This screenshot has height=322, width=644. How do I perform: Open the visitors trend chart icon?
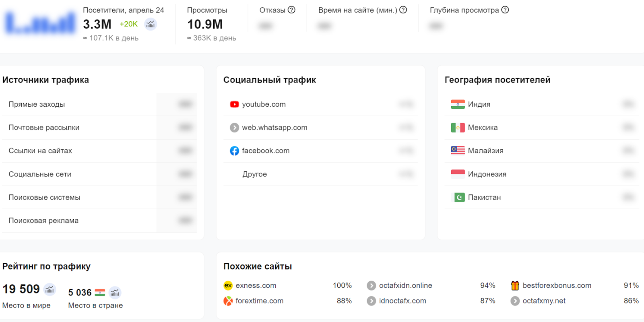click(151, 24)
